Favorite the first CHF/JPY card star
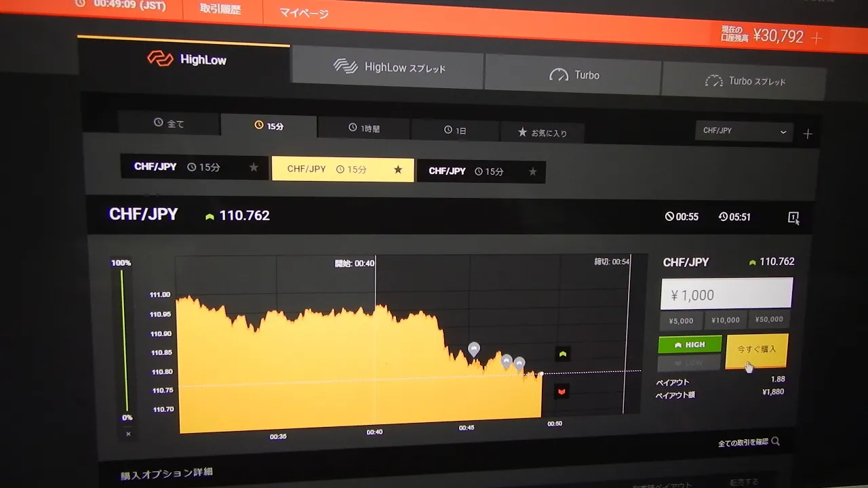The height and width of the screenshot is (488, 868). pyautogui.click(x=253, y=167)
